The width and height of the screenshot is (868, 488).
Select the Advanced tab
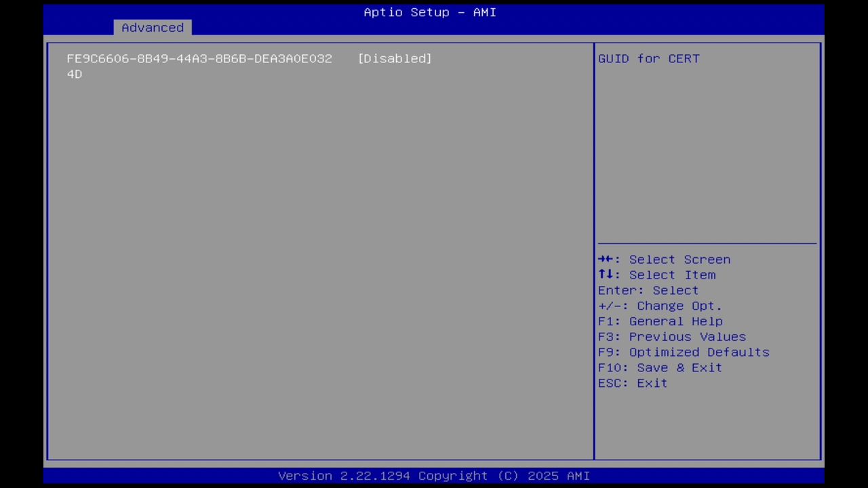tap(152, 27)
